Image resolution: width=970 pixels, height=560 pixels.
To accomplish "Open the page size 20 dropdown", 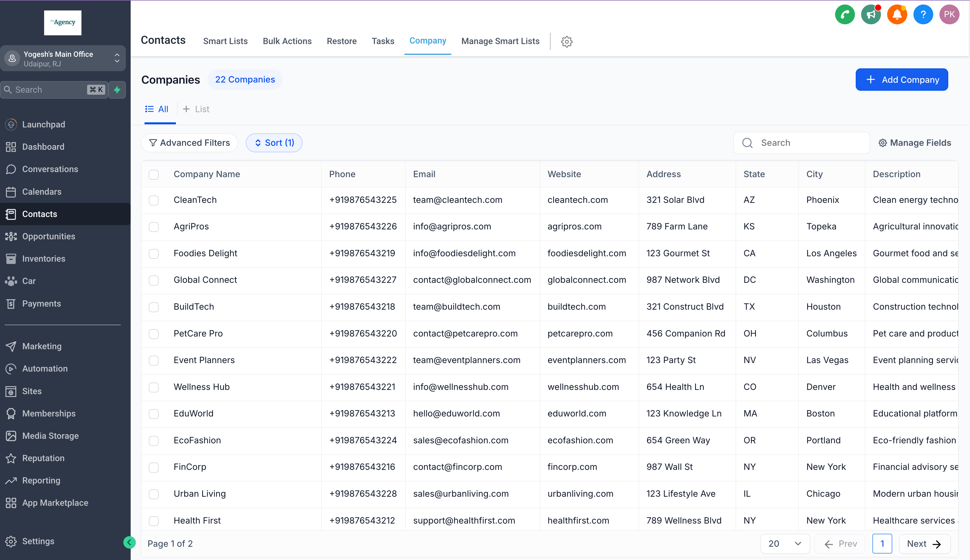I will point(784,543).
